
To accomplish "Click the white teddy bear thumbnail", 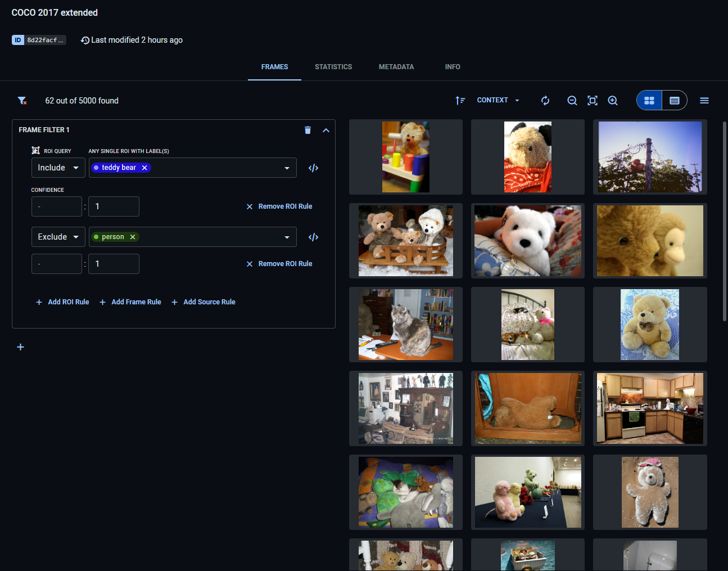I will click(x=527, y=241).
